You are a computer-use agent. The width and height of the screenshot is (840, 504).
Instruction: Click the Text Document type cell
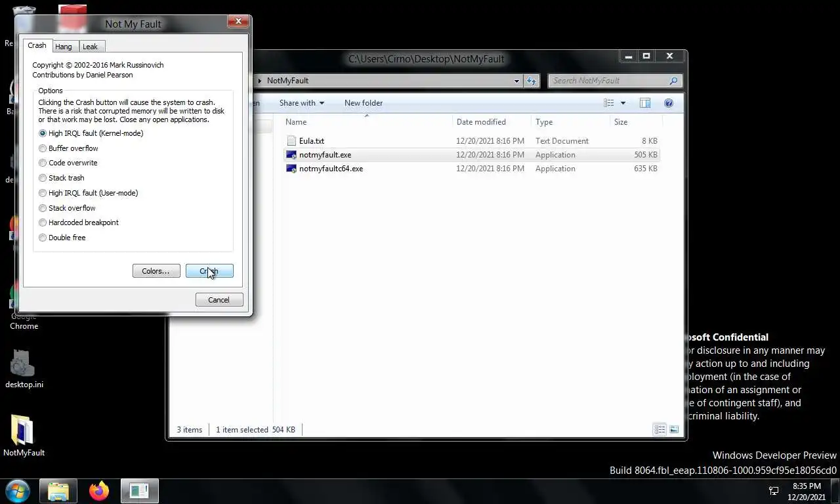[562, 141]
